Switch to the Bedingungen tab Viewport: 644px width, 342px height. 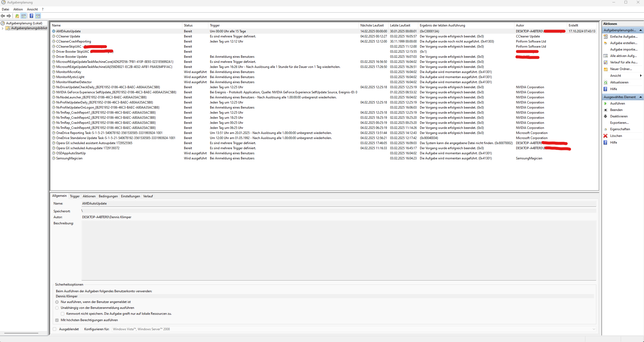(108, 196)
